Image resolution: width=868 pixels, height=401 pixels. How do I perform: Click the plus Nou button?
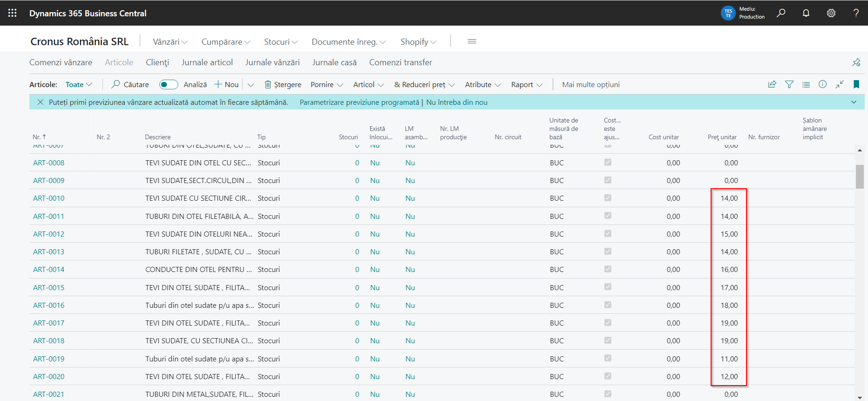(x=226, y=84)
